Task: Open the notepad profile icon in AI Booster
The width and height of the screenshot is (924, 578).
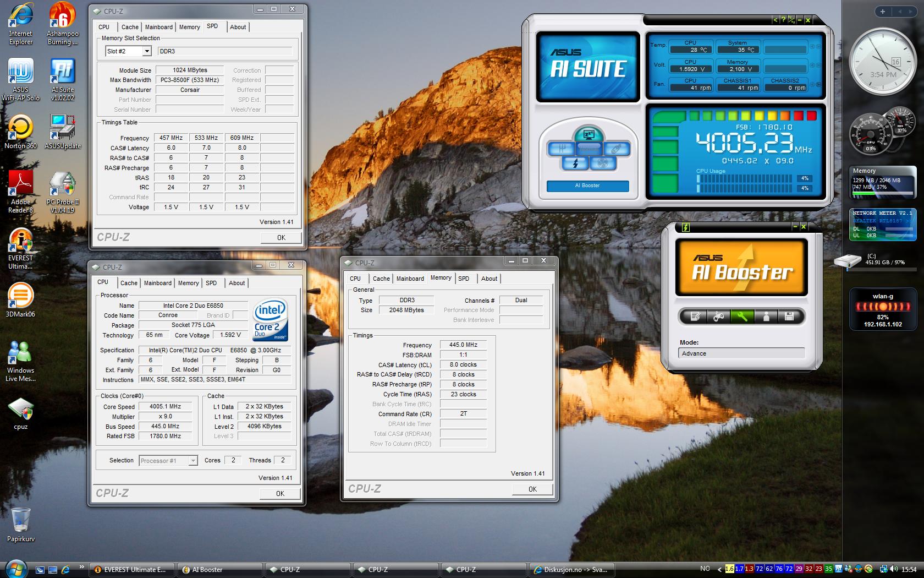Action: pos(695,317)
